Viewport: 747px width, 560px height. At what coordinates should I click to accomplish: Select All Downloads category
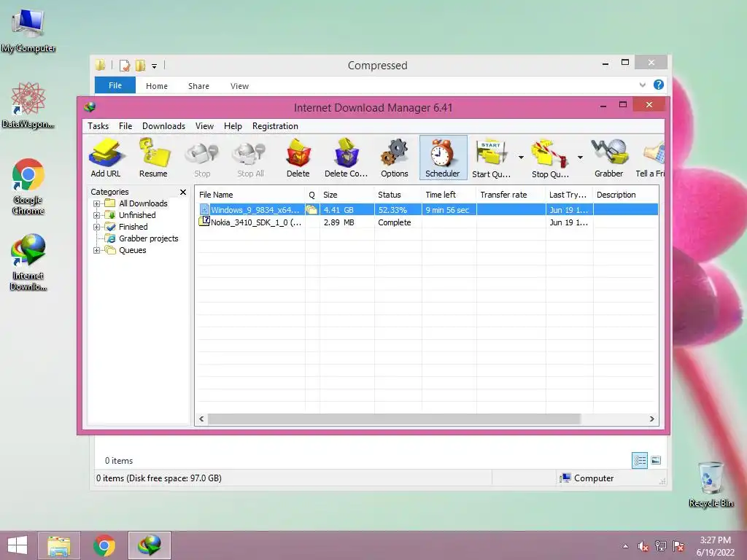(x=143, y=203)
